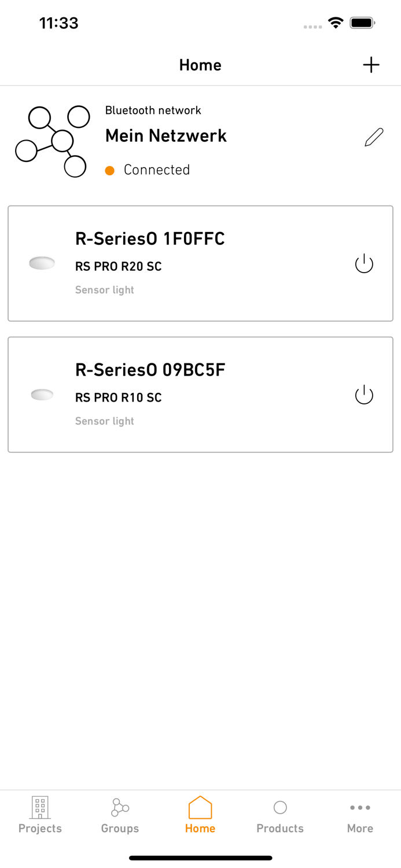Tap the Home house icon in navigation
The height and width of the screenshot is (868, 401).
pyautogui.click(x=200, y=808)
